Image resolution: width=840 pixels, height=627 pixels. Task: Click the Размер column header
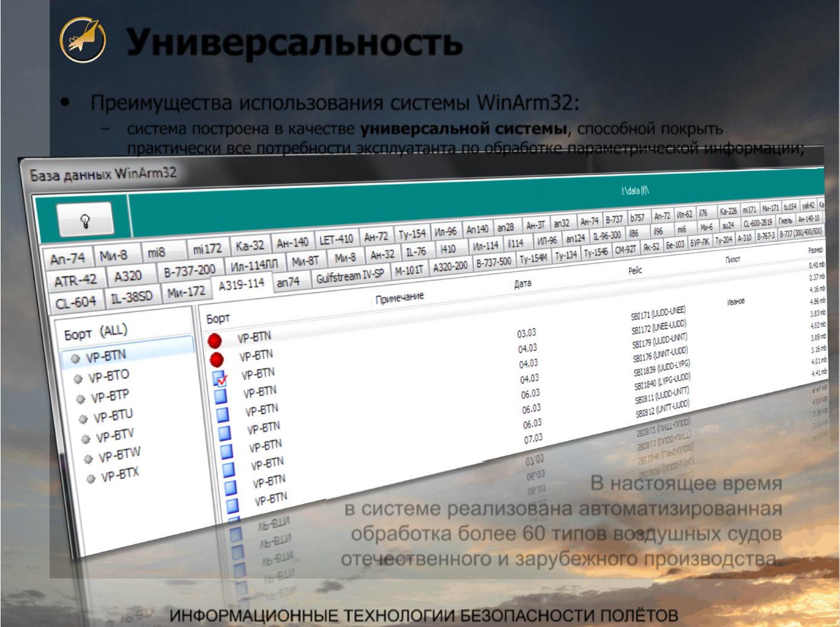point(815,250)
